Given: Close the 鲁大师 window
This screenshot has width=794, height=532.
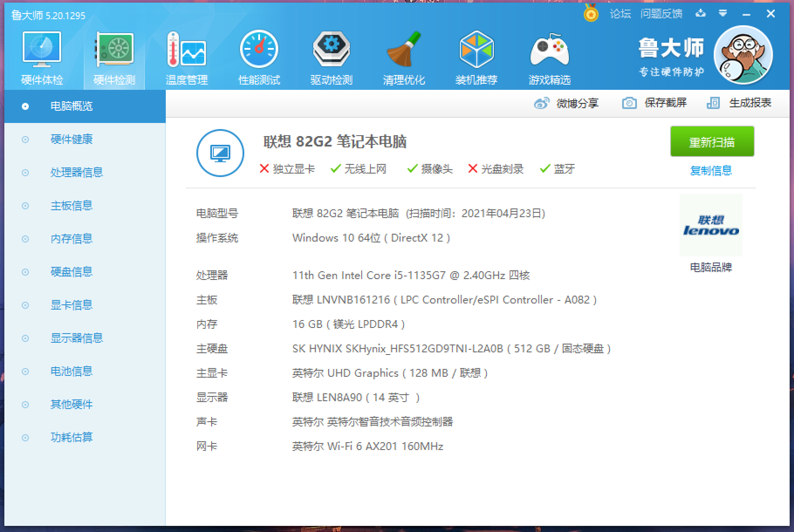Looking at the screenshot, I should (x=771, y=14).
